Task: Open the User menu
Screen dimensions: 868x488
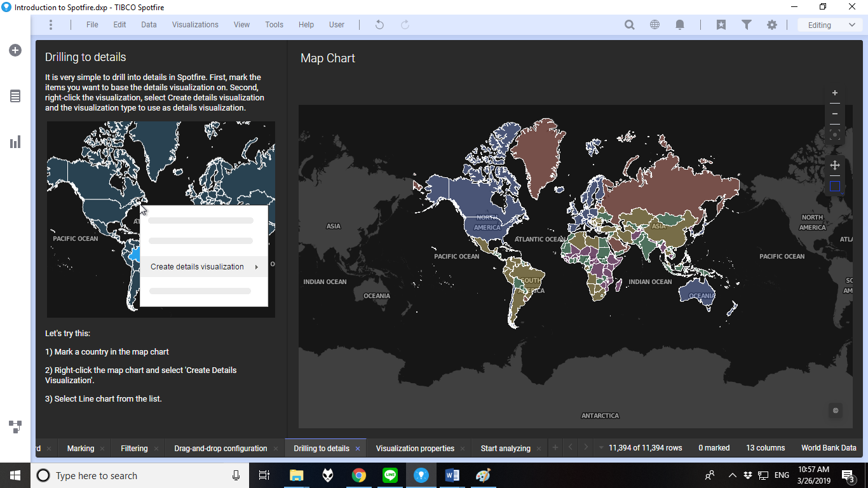Action: [337, 25]
